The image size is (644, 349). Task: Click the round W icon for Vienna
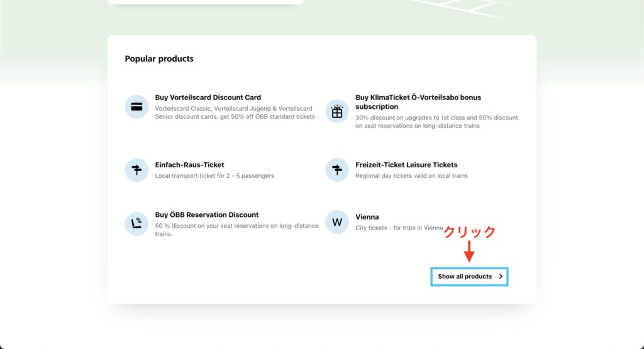337,222
